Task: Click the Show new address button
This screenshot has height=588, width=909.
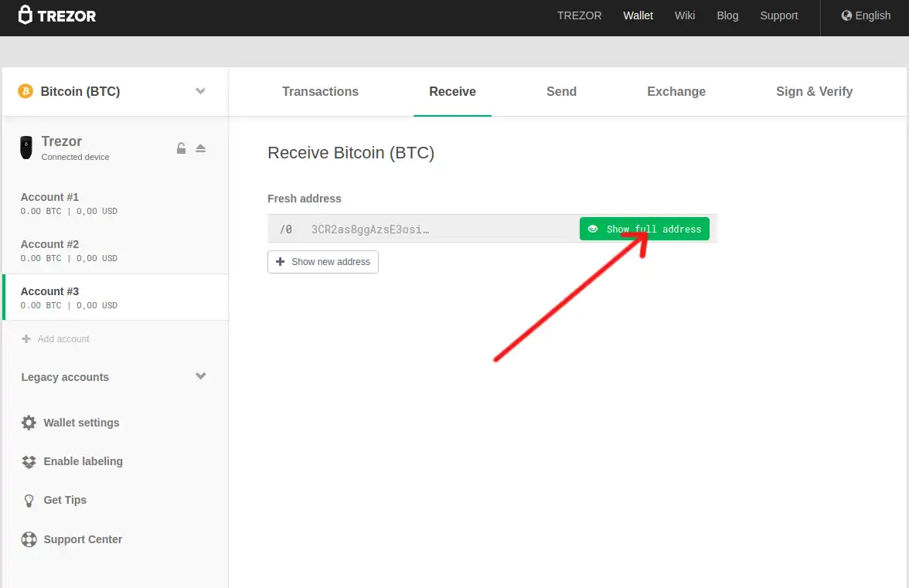Action: [x=323, y=262]
